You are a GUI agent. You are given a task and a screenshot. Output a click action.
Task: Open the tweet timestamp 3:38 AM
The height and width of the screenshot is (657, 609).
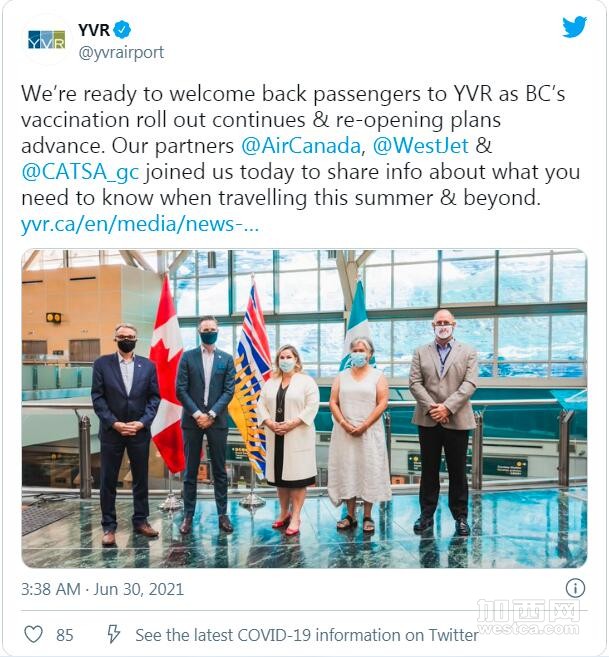coord(51,589)
